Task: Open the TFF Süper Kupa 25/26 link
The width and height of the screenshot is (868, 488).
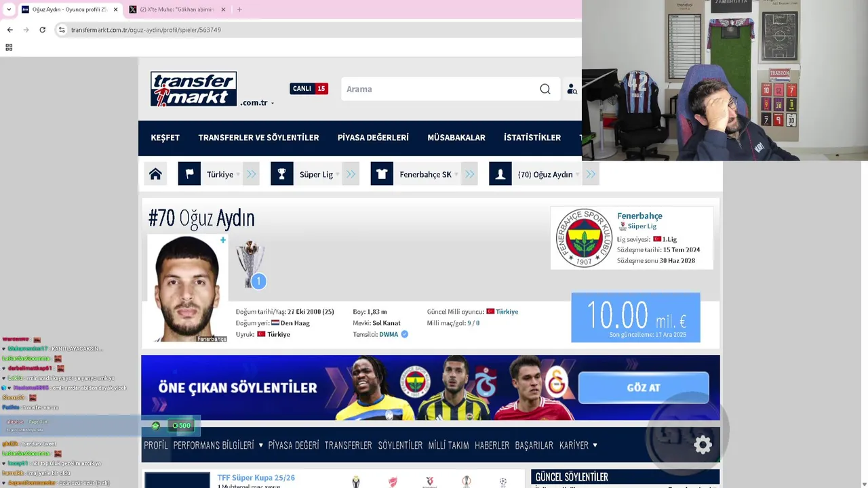Action: [x=256, y=478]
